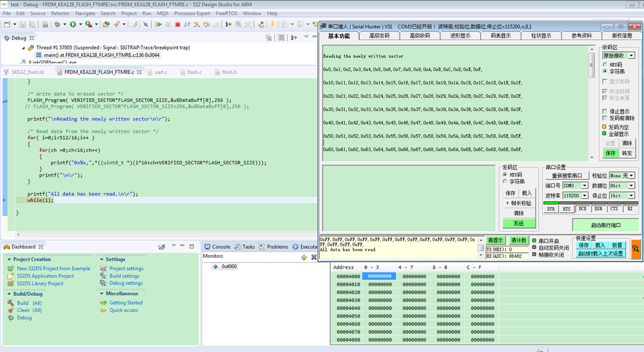The image size is (644, 352).
Task: Click the Debug bug toolbar icon
Action: tap(57, 24)
